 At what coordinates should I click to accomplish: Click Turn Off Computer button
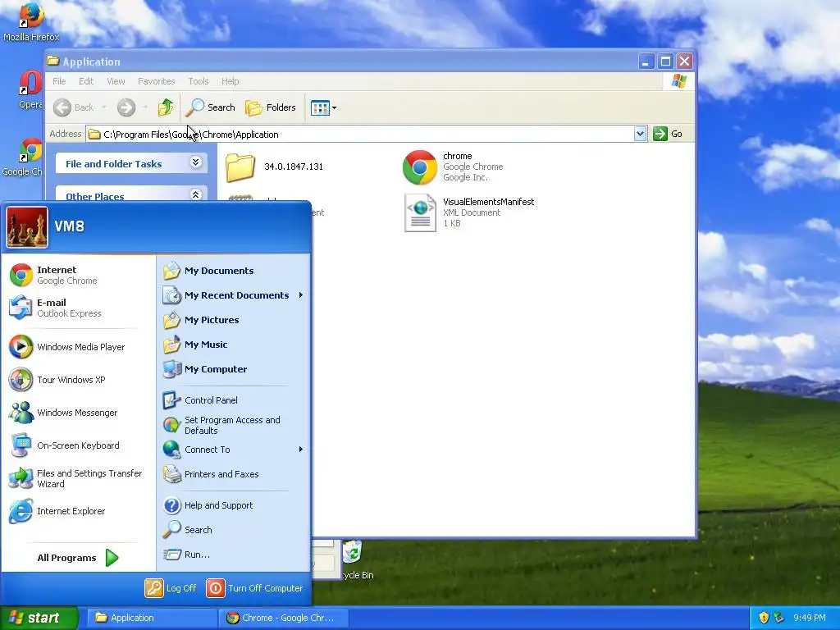click(x=254, y=588)
